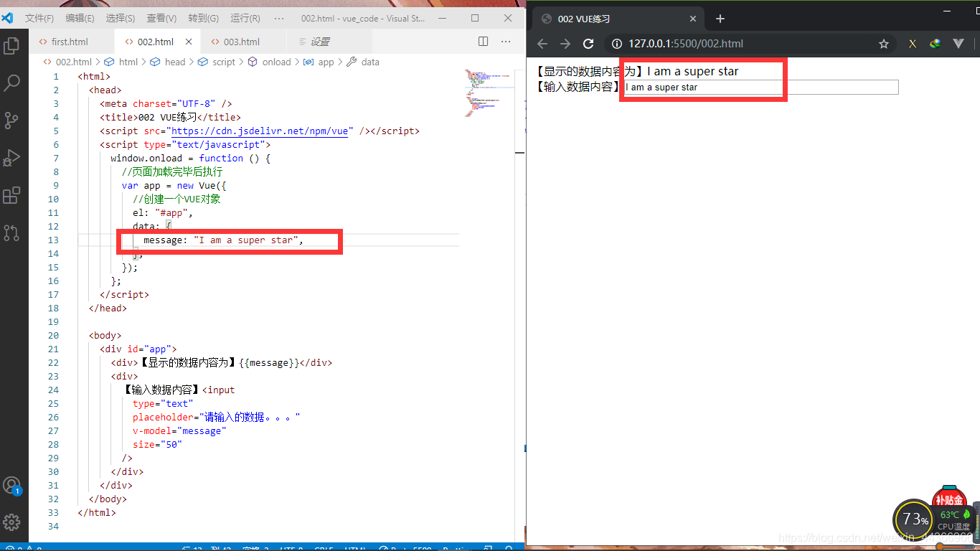Image resolution: width=980 pixels, height=551 pixels.
Task: Click the el: "#app" code line
Action: coord(163,212)
